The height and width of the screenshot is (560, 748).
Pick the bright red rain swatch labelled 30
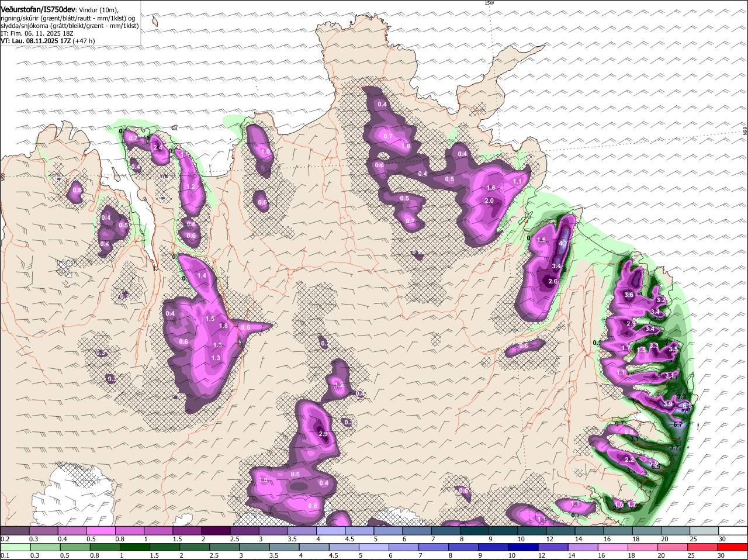click(733, 547)
